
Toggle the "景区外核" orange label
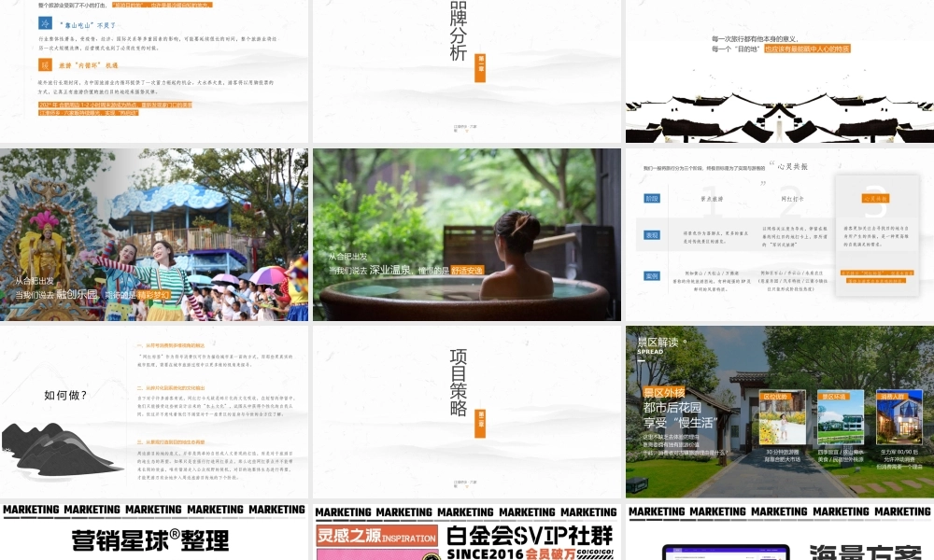coord(664,392)
